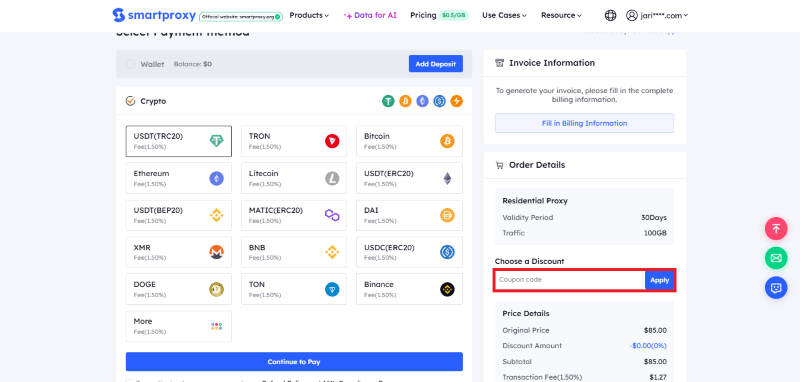Click the green email floating button

pyautogui.click(x=776, y=258)
